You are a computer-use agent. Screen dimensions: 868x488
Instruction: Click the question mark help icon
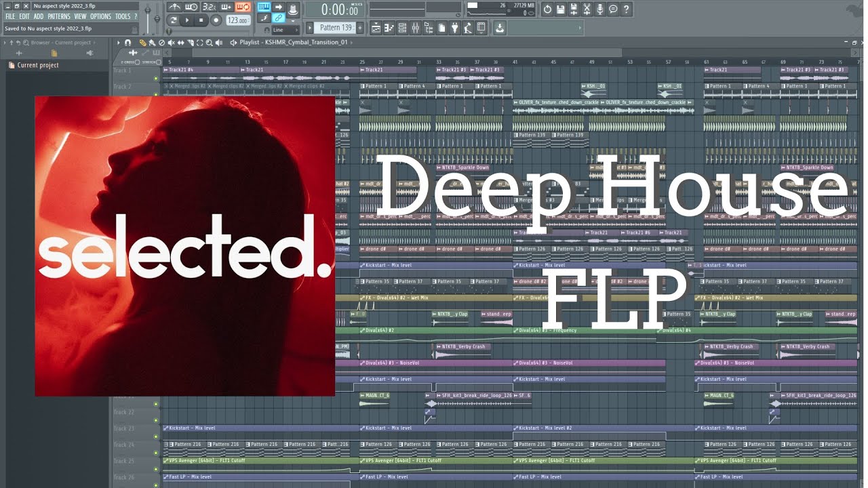click(x=626, y=9)
